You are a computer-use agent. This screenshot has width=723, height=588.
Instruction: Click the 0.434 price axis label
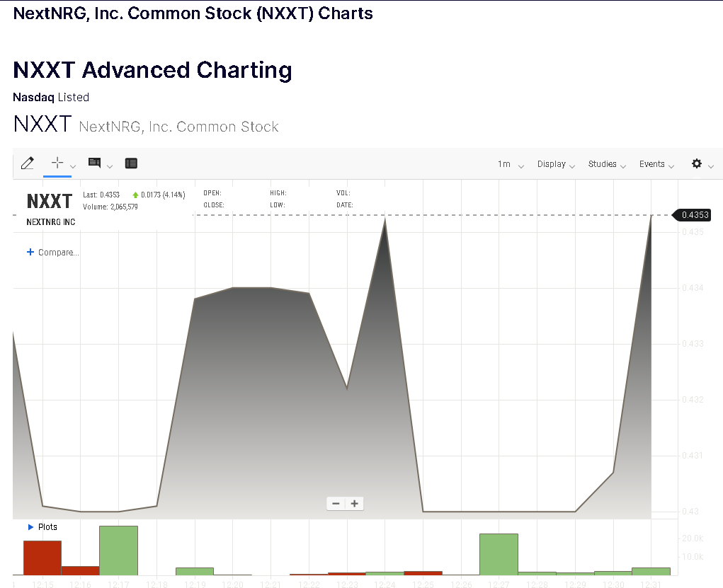tap(693, 288)
